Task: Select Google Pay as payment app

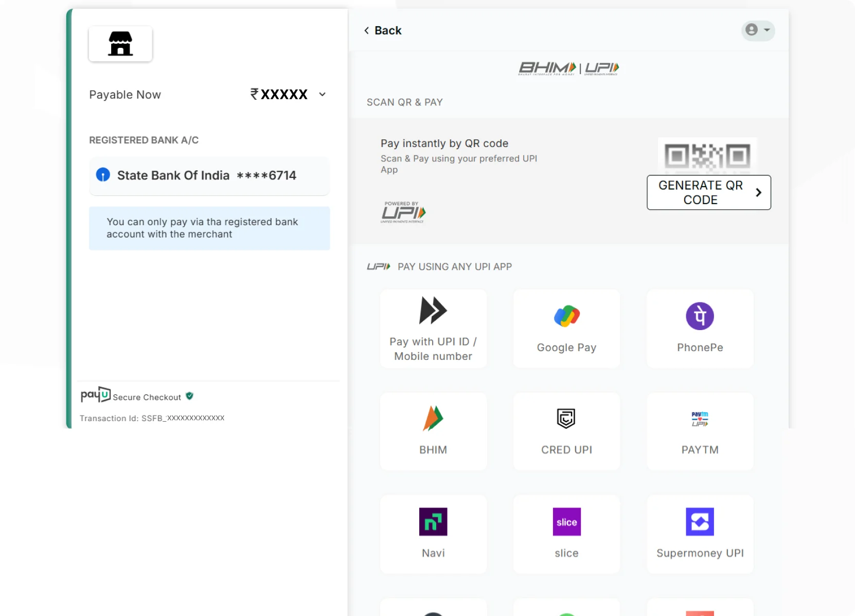Action: coord(566,329)
